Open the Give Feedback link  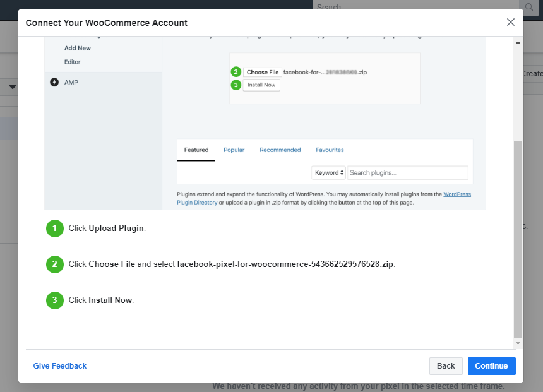click(59, 365)
